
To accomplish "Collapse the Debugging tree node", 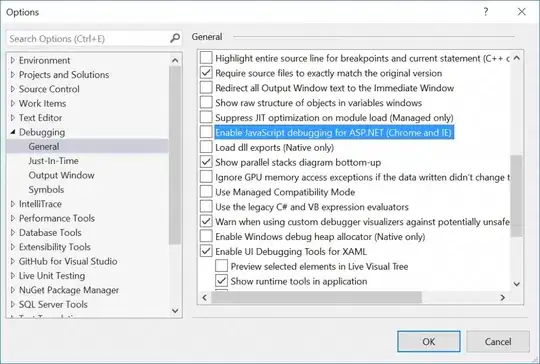I will click(13, 132).
